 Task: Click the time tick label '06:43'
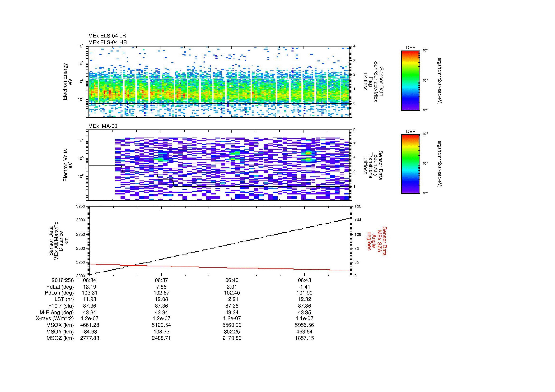pos(304,280)
